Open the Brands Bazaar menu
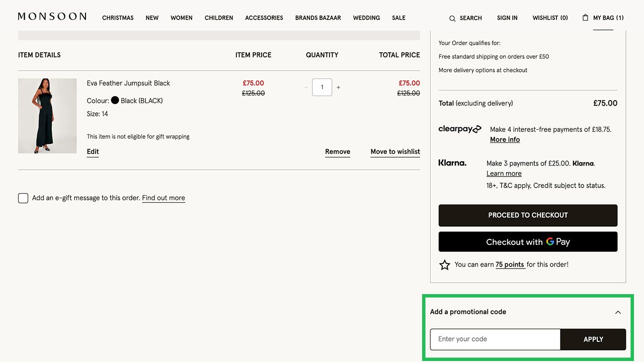This screenshot has width=644, height=362. (318, 18)
